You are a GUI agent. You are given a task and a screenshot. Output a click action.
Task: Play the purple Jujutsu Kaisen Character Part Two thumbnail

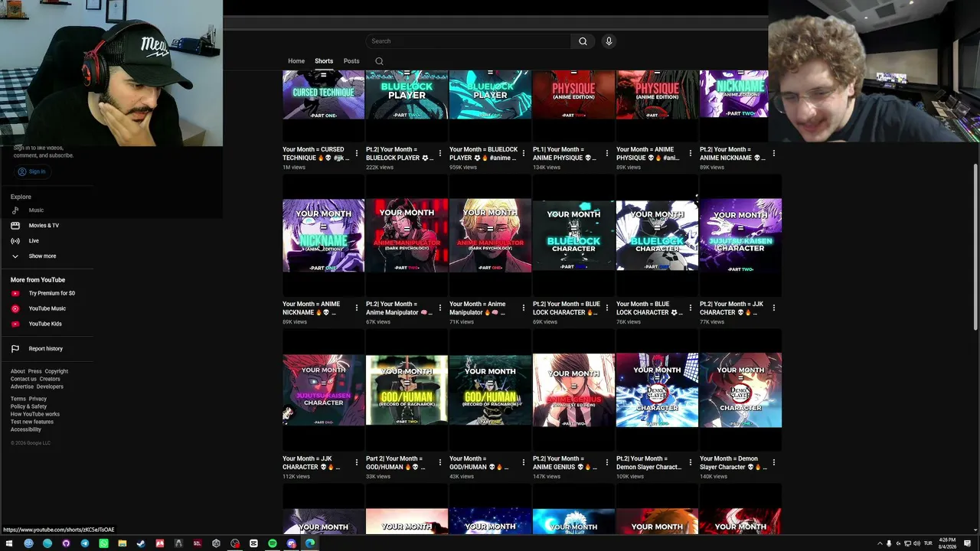(x=740, y=236)
